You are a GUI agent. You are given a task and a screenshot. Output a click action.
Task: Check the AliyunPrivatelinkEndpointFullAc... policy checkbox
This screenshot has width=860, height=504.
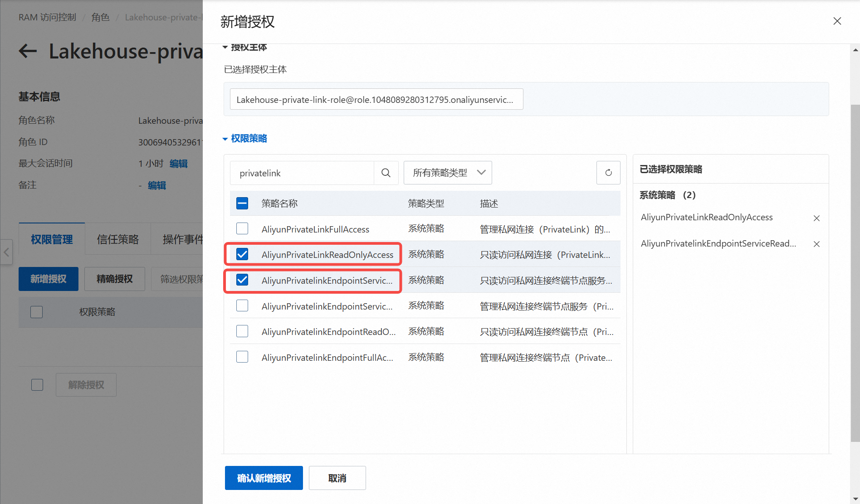click(242, 357)
